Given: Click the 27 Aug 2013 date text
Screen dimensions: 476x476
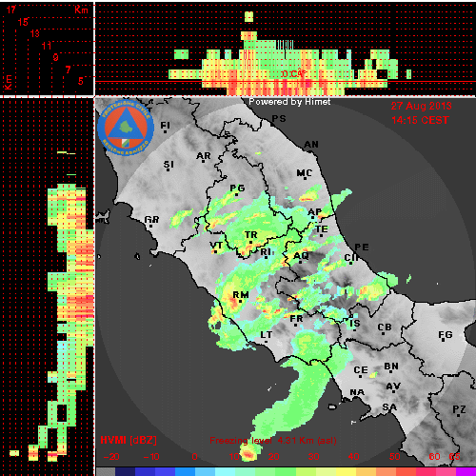Looking at the screenshot, I should pos(421,106).
